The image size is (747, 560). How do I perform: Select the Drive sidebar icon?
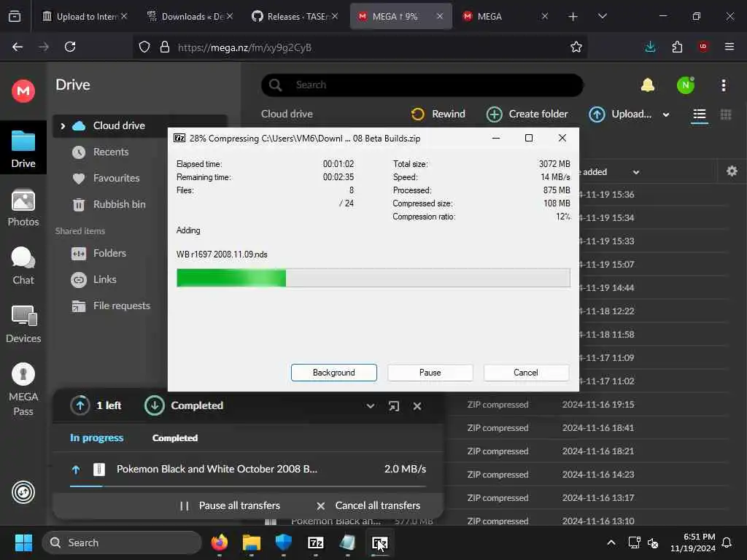pyautogui.click(x=23, y=148)
